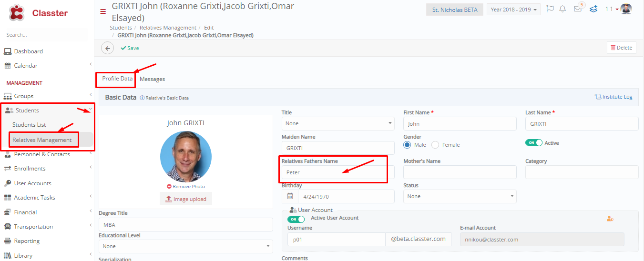
Task: Select the Female gender radio button
Action: pyautogui.click(x=435, y=145)
